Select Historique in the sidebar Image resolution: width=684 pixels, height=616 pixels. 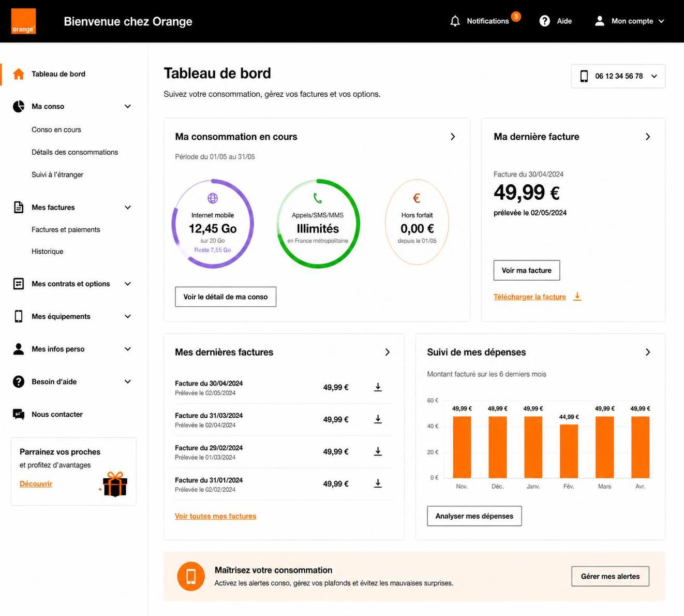pyautogui.click(x=48, y=251)
